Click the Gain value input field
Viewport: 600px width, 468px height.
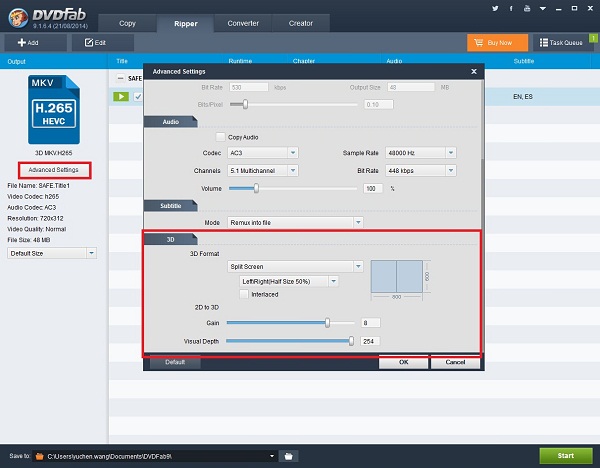click(370, 323)
